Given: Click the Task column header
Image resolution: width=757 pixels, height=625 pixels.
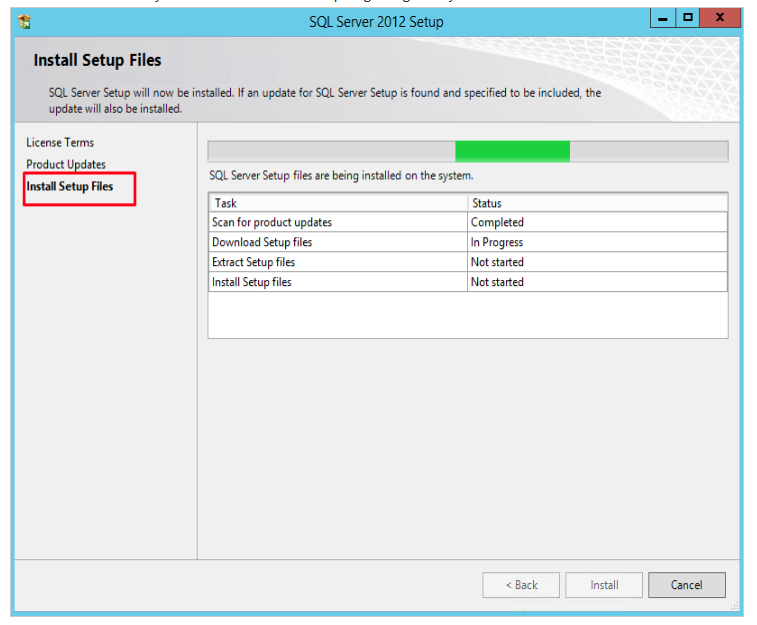Looking at the screenshot, I should click(338, 203).
